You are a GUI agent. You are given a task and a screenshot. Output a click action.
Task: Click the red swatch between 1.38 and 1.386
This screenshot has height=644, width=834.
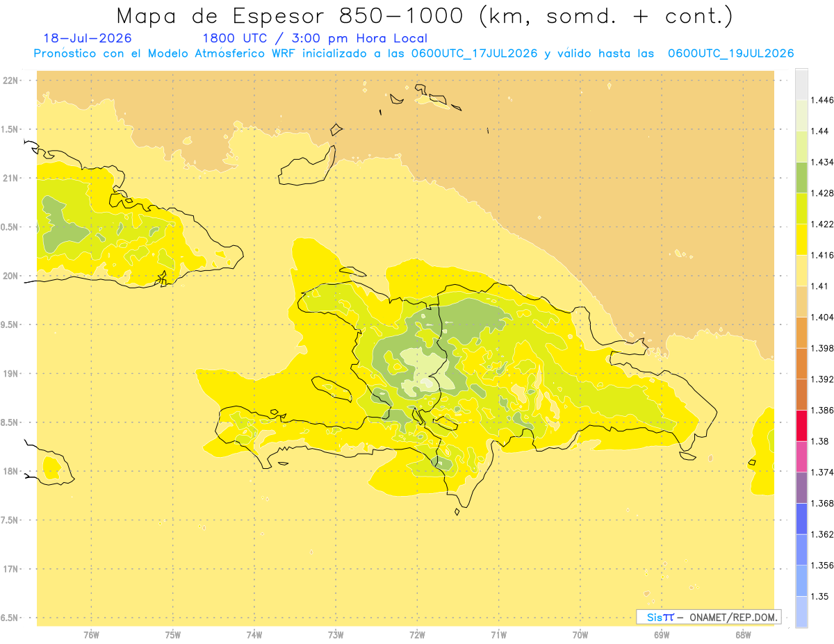[801, 426]
